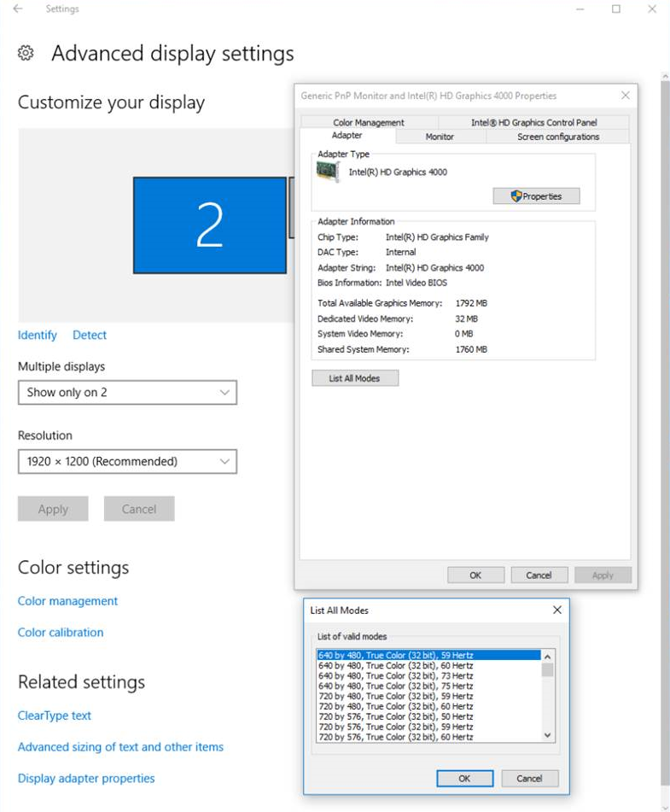Close the Generic PnP Monitor properties dialog

point(625,96)
